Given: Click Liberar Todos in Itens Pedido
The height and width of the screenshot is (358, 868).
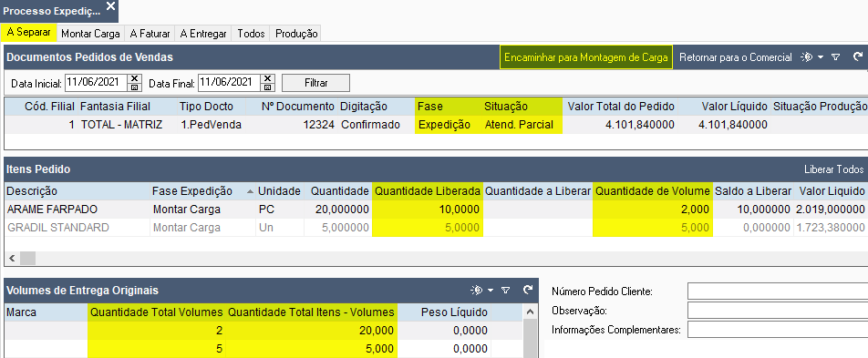Looking at the screenshot, I should click(833, 169).
